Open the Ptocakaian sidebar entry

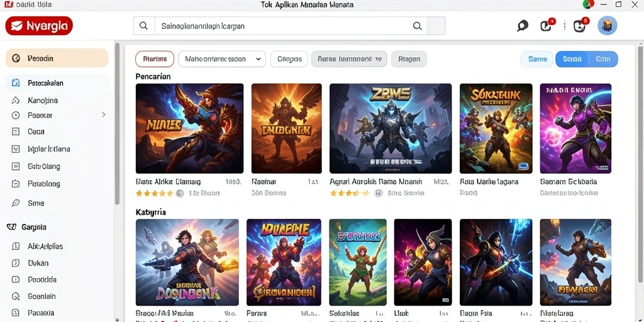click(57, 83)
